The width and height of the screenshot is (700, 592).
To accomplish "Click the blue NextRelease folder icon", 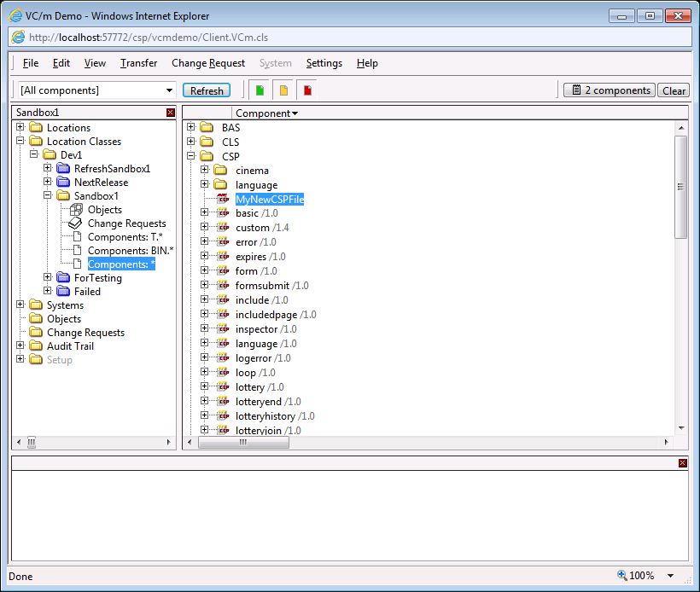I will click(x=63, y=183).
